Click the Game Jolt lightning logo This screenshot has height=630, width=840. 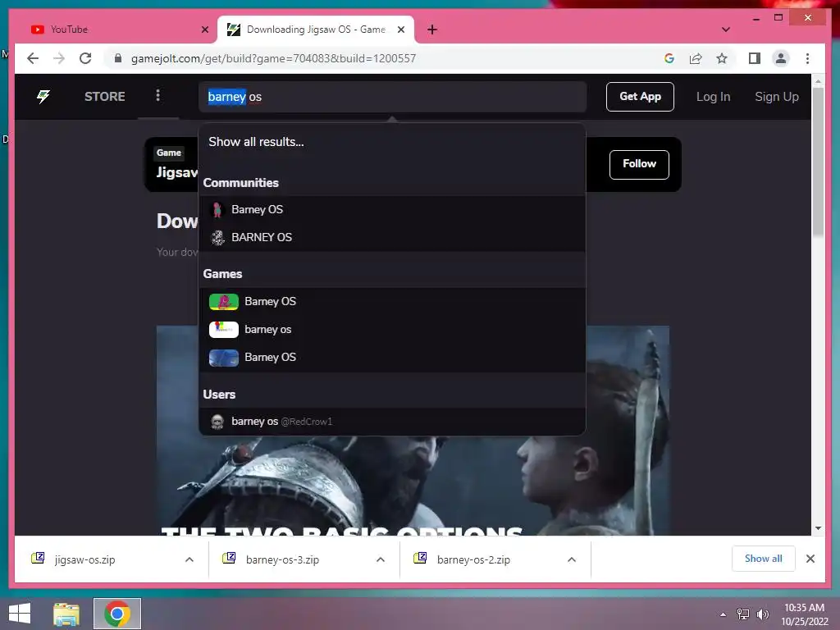coord(43,97)
